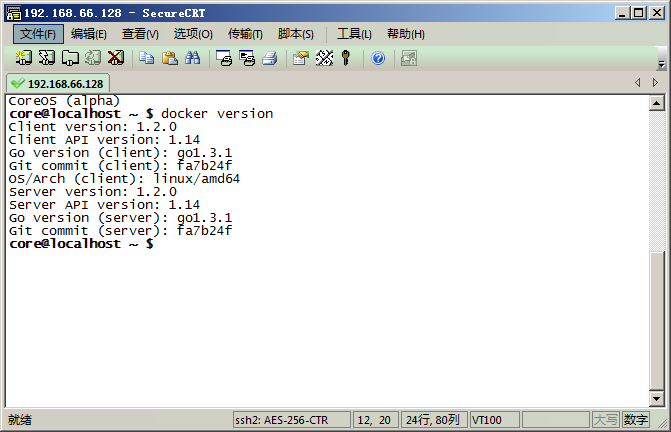Open the 脚本(S) menu

[x=296, y=34]
